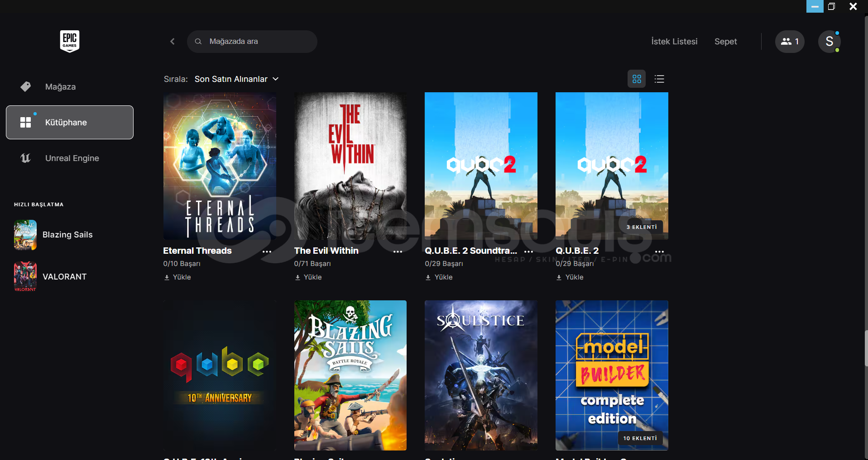Open Eternal Threads cover art
868x460 pixels.
220,166
